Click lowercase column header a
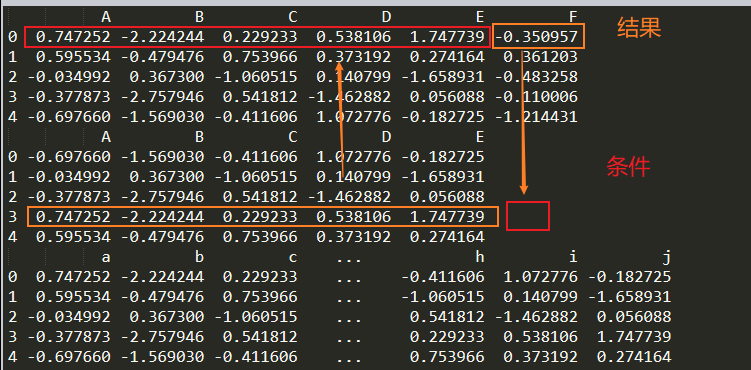 (106, 258)
